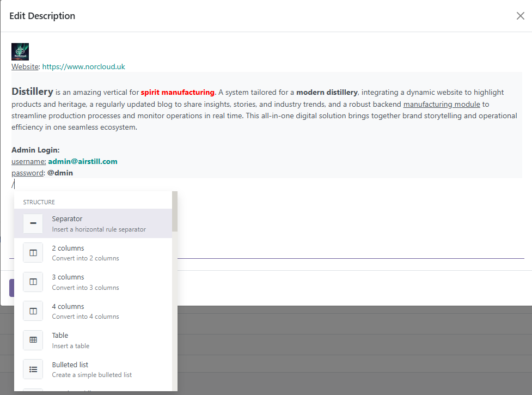Click the Separator horizontal rule icon
532x395 pixels.
(33, 223)
